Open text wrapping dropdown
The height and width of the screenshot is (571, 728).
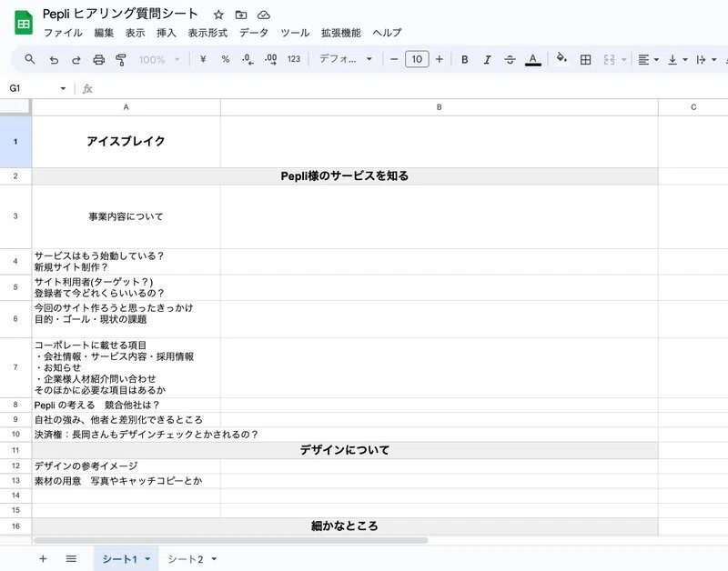[706, 59]
